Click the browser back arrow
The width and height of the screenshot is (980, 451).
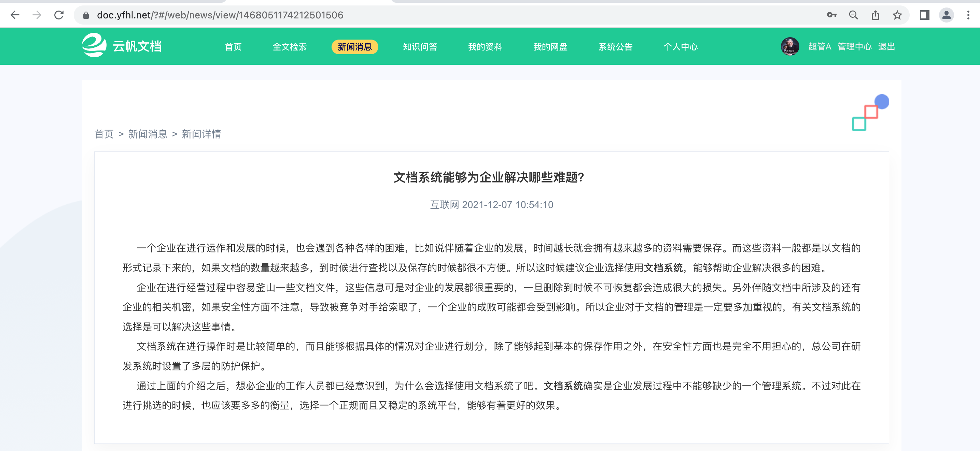tap(15, 15)
